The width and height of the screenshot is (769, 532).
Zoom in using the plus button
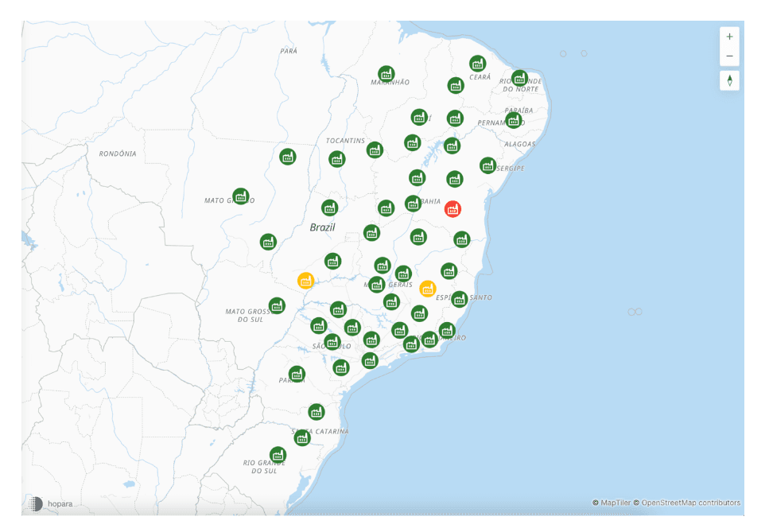[x=729, y=37]
